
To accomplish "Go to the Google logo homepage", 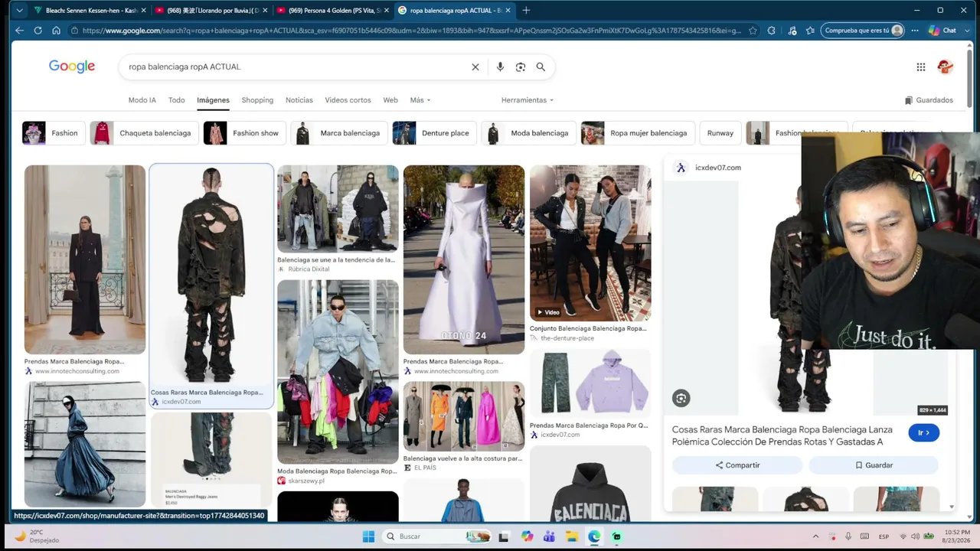I will 72,67.
